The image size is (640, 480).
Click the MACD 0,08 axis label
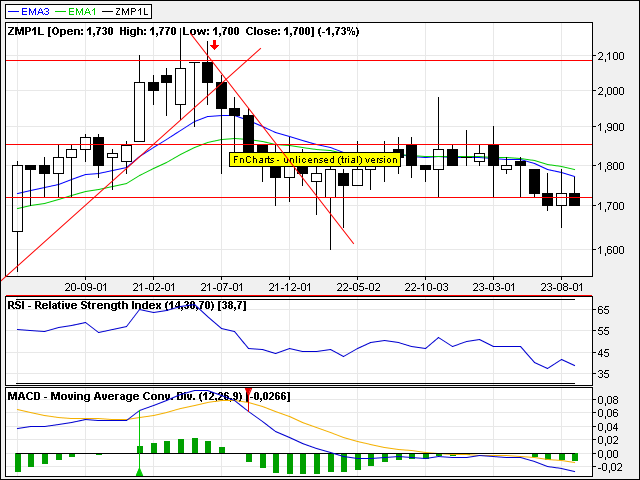608,400
